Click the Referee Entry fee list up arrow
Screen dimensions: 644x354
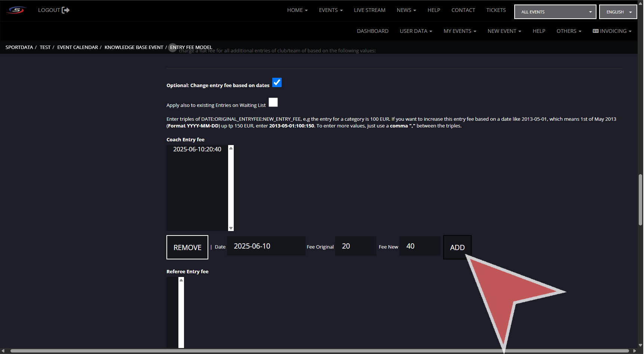(x=181, y=280)
